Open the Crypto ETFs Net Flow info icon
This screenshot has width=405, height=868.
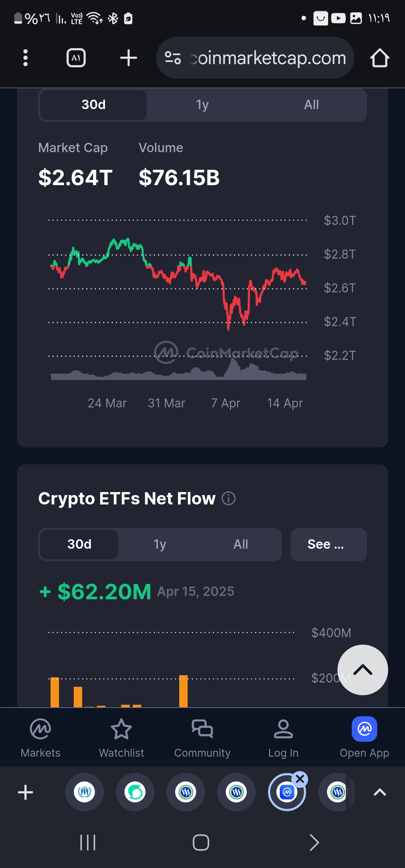tap(228, 498)
